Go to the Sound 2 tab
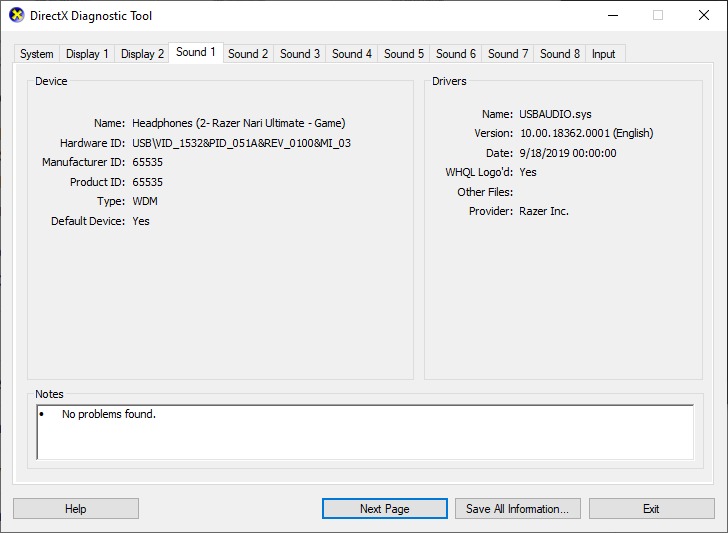 [x=248, y=54]
